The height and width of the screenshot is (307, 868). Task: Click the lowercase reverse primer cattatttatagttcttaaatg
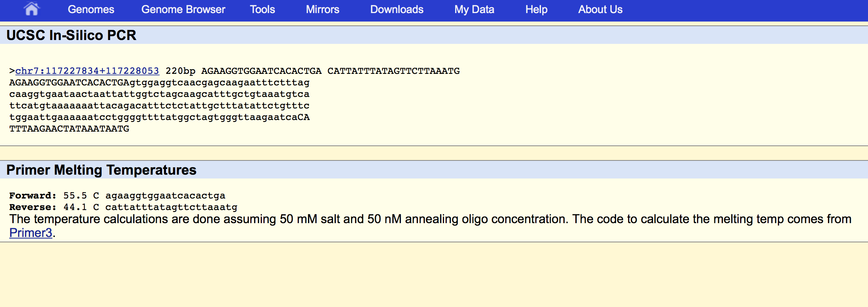coord(171,207)
